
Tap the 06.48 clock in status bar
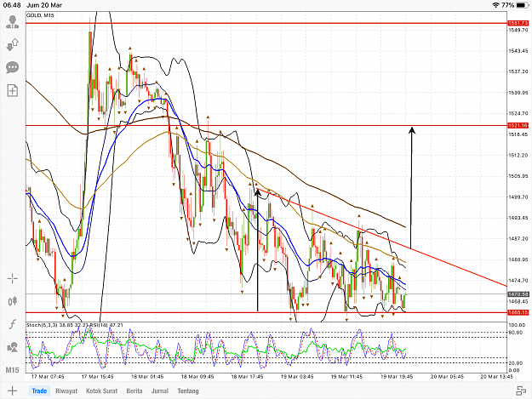pos(12,5)
